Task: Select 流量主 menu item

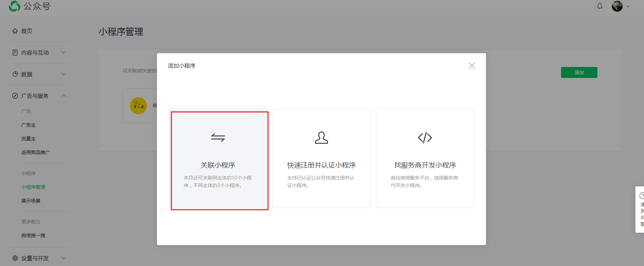Action: (28, 139)
